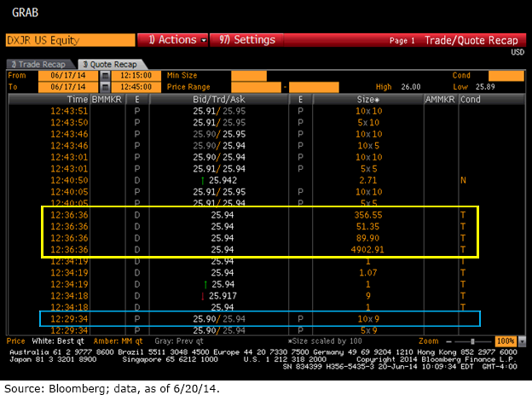532x395 pixels.
Task: Click the Price Range lower bound field
Action: 256,87
